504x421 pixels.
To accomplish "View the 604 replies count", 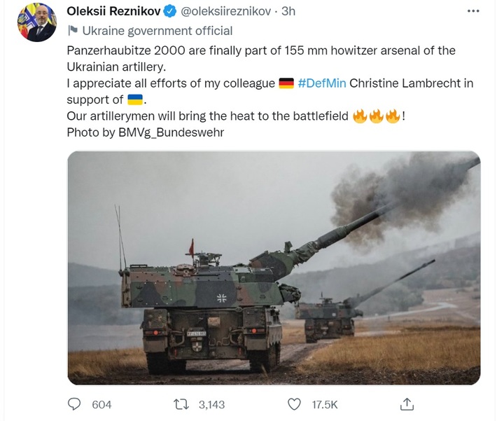I will [x=101, y=404].
